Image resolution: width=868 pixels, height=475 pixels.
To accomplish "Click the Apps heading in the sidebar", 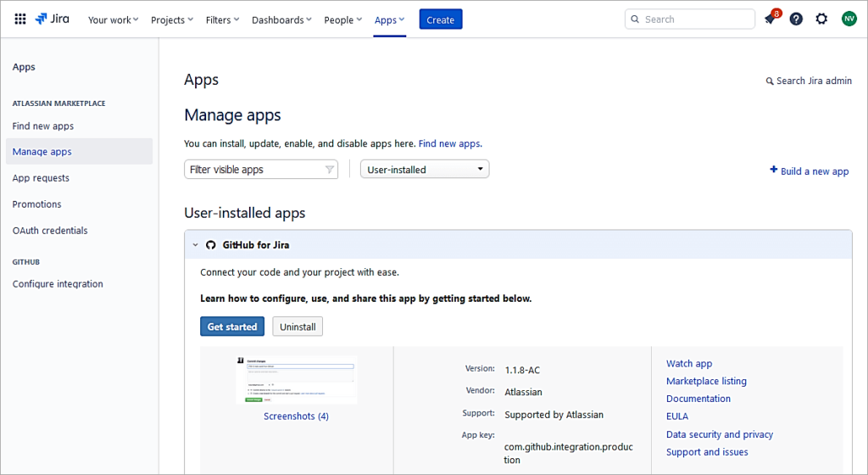I will click(x=24, y=67).
